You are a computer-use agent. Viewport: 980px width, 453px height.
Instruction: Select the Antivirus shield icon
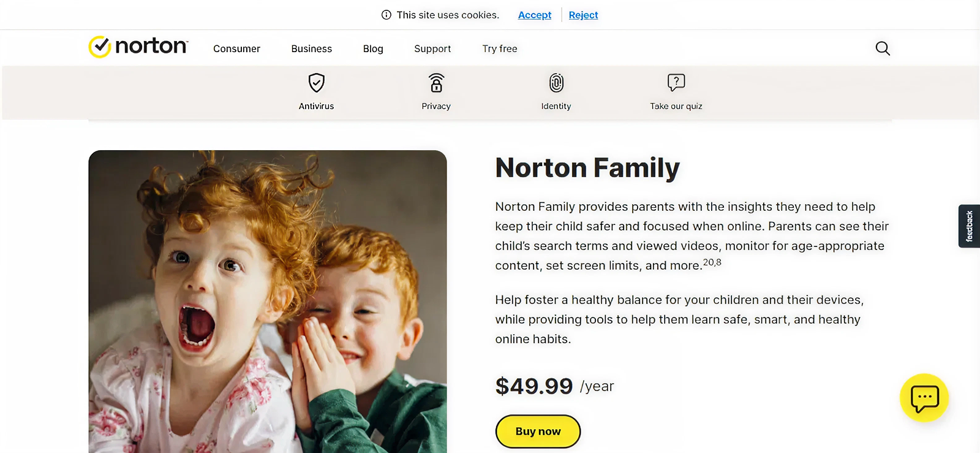(x=316, y=83)
